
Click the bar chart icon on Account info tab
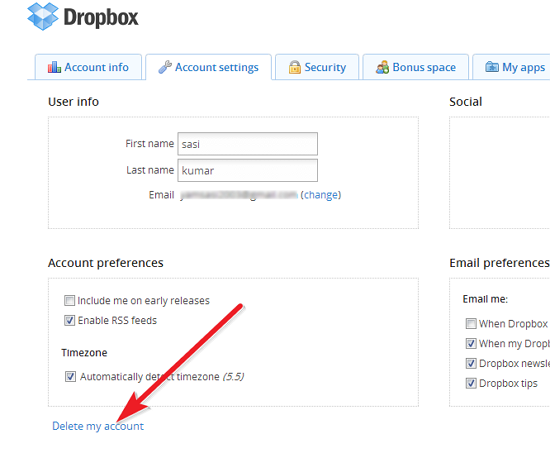tap(54, 67)
